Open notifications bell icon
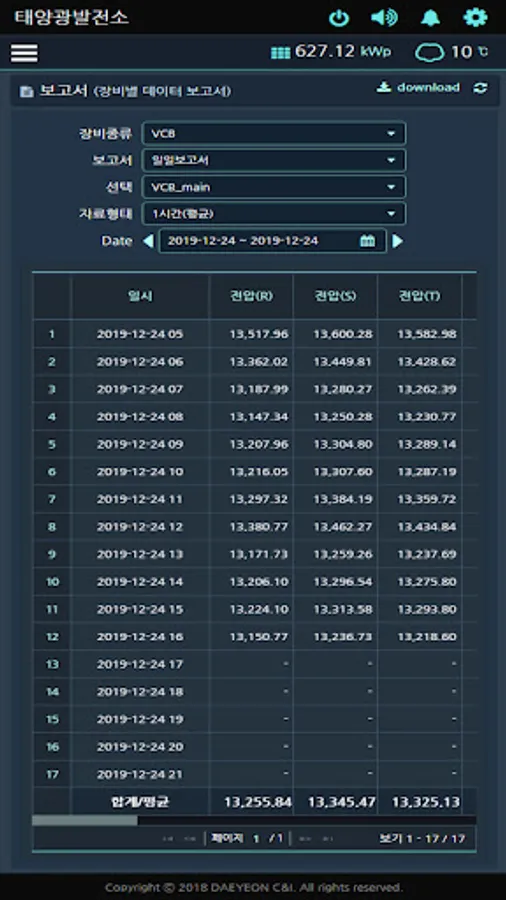The image size is (506, 900). pyautogui.click(x=430, y=18)
